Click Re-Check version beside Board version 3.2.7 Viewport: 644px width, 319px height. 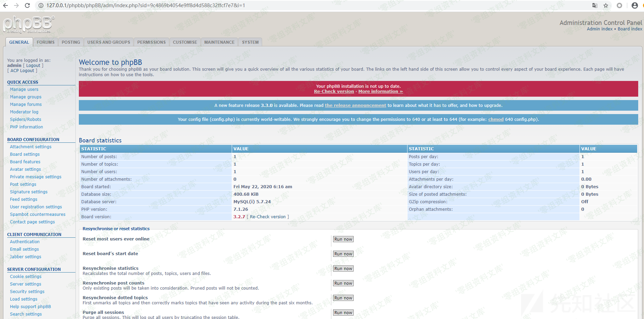(x=268, y=217)
